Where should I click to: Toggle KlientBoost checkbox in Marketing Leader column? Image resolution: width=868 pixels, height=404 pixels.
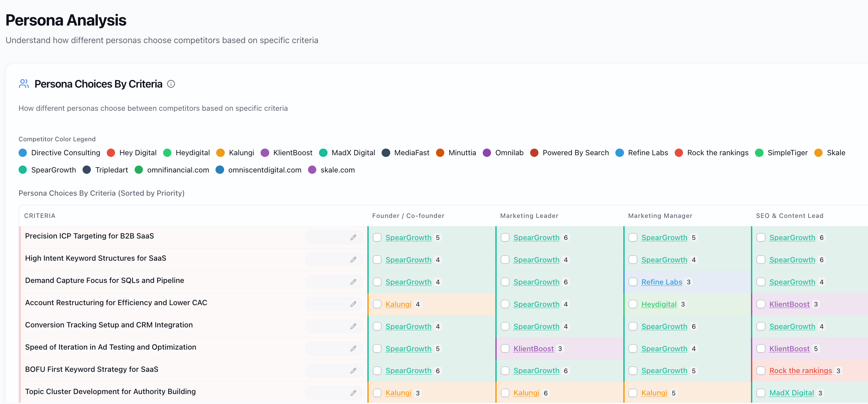click(x=505, y=349)
